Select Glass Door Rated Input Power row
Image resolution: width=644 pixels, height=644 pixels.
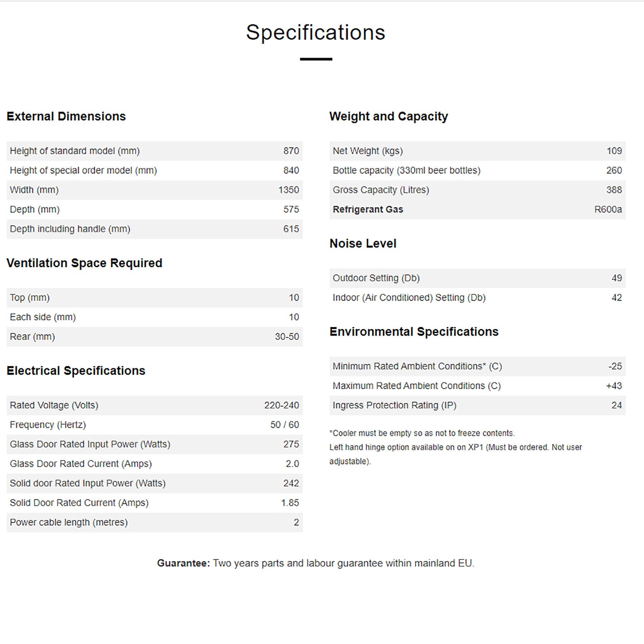point(154,444)
